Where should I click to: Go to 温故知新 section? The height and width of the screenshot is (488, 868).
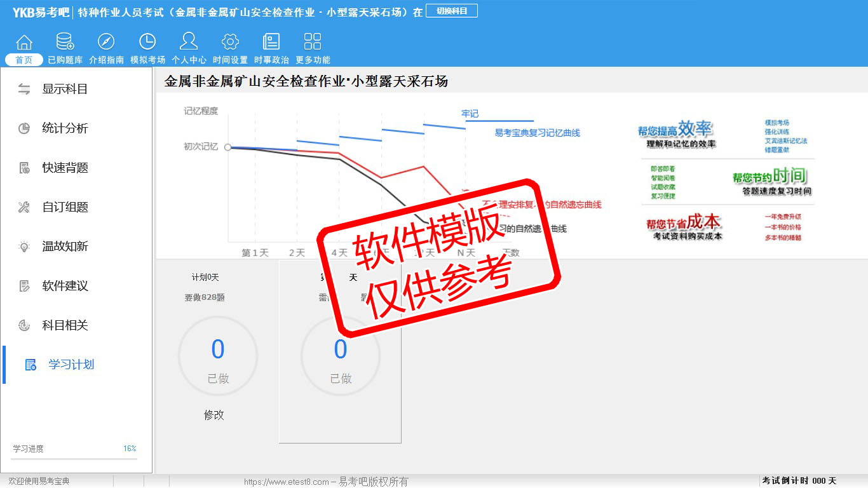point(64,247)
